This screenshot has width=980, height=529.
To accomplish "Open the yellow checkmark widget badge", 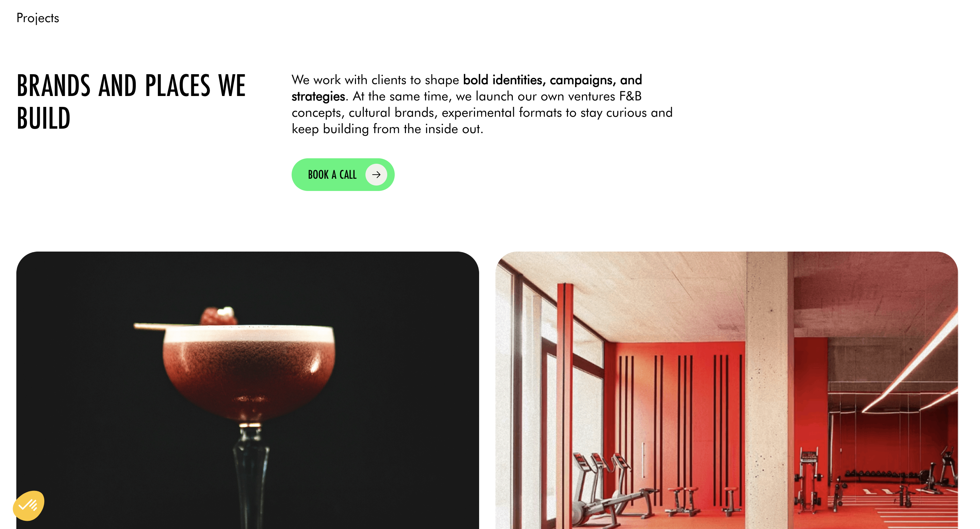I will coord(29,506).
